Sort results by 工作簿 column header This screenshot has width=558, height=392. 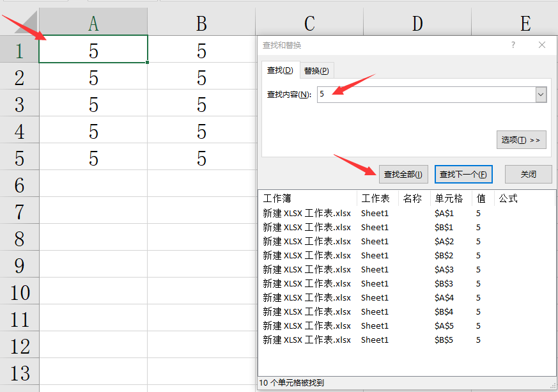[307, 199]
